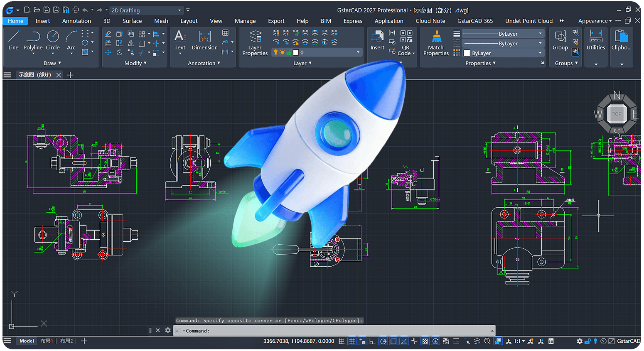Close the 示意图 (部分) drawing tab
The height and width of the screenshot is (351, 644).
tap(59, 75)
